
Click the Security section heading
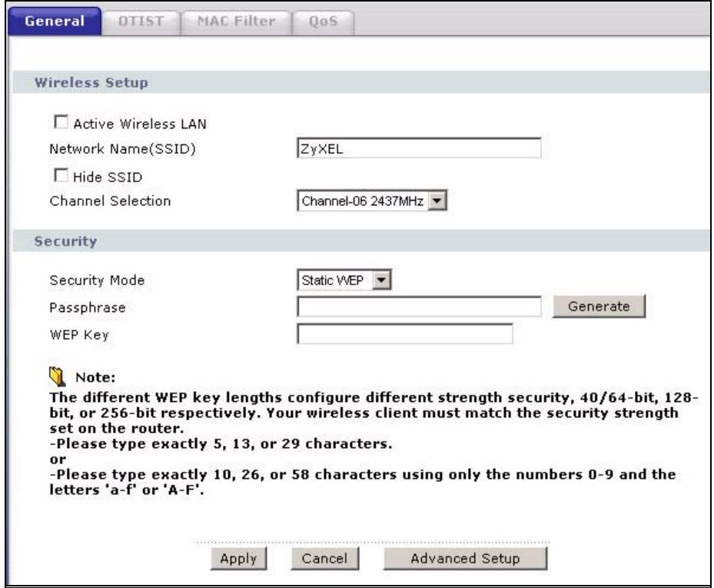[x=65, y=241]
